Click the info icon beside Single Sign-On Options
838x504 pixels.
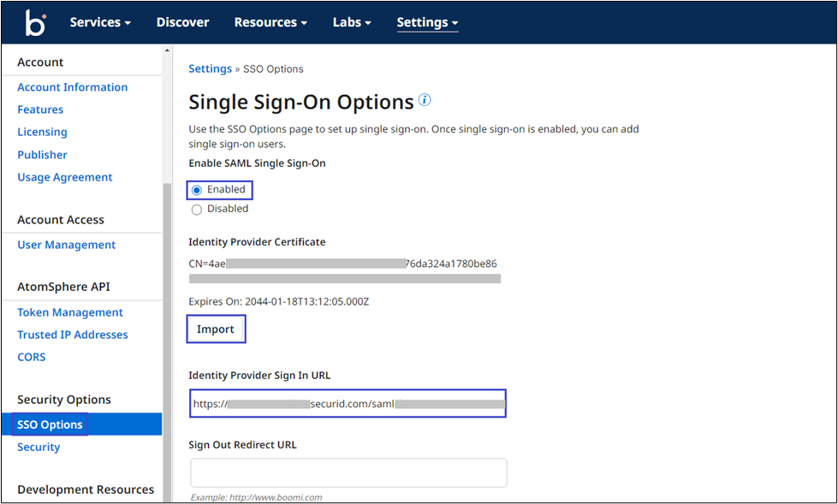point(425,101)
